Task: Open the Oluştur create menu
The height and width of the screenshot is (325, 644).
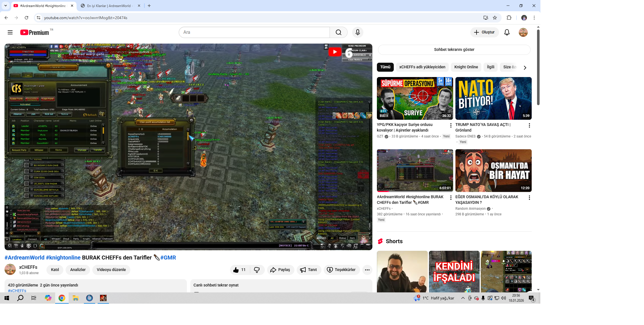Action: pos(484,32)
